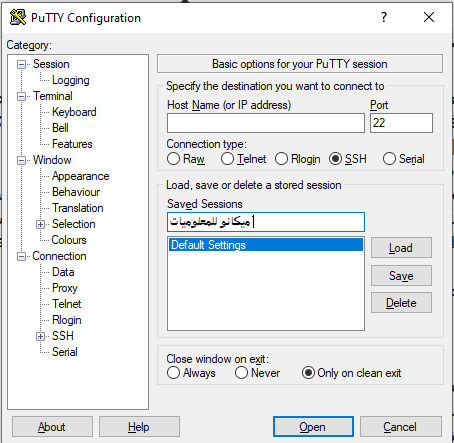Click the Open button
454x443 pixels.
pos(313,427)
